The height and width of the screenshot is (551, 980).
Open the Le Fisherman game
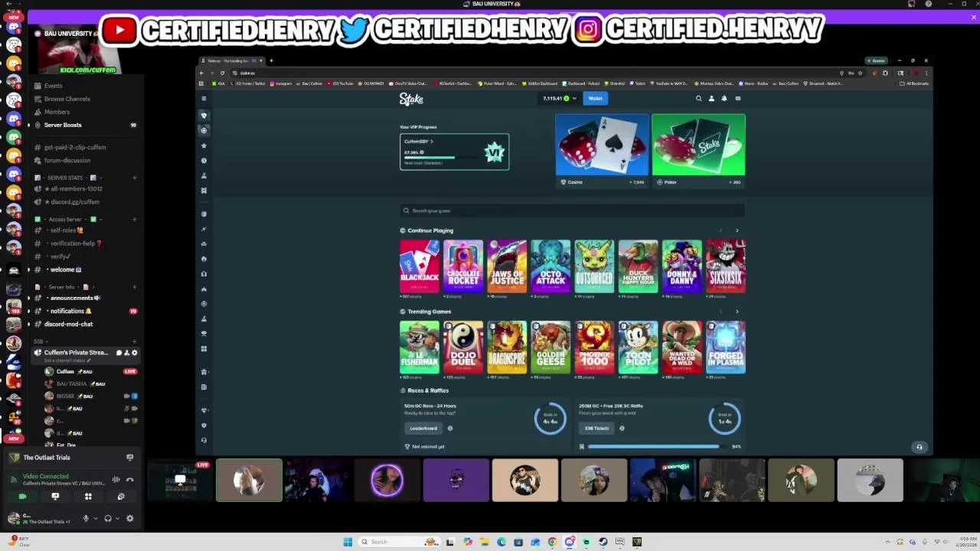[x=420, y=347]
